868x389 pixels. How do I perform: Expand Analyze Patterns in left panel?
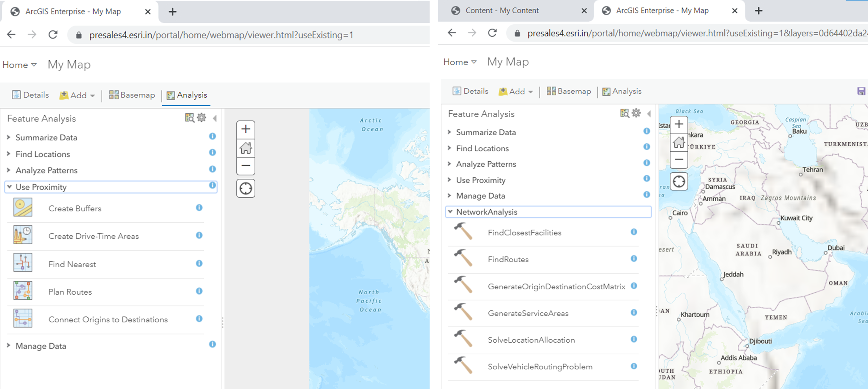(46, 170)
